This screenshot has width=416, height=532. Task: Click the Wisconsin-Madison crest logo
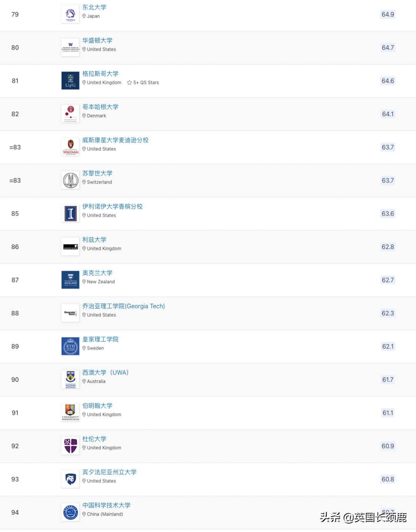[70, 147]
